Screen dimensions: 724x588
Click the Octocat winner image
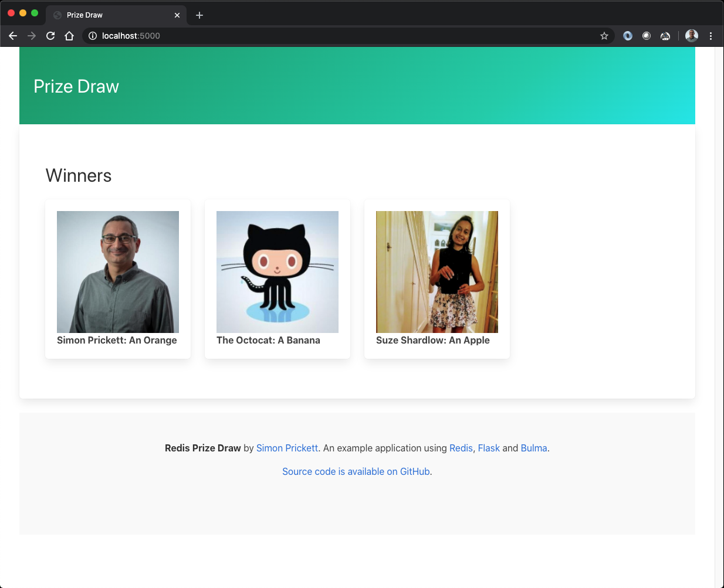tap(278, 272)
